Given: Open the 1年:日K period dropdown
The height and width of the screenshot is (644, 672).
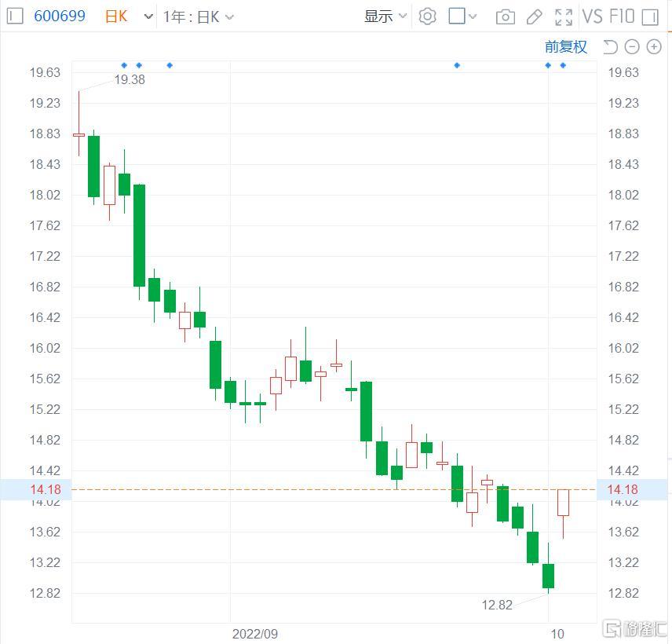Looking at the screenshot, I should pos(199,17).
